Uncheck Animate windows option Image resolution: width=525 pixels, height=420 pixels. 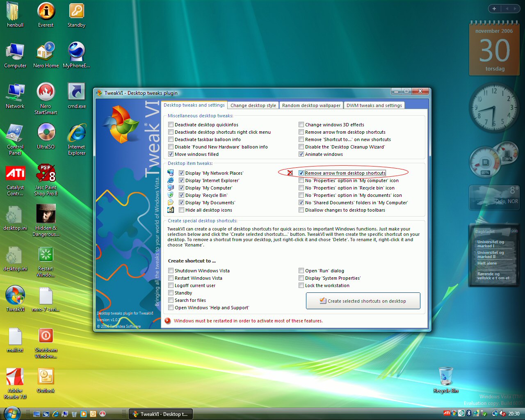point(301,154)
